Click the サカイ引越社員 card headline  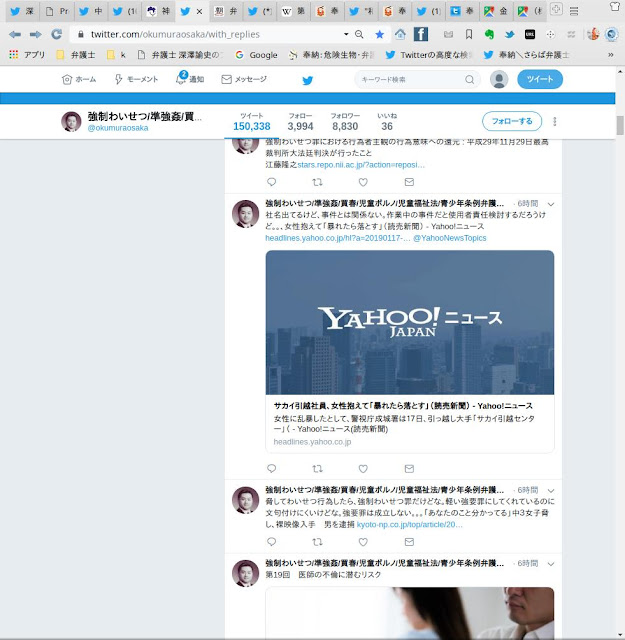[x=403, y=406]
